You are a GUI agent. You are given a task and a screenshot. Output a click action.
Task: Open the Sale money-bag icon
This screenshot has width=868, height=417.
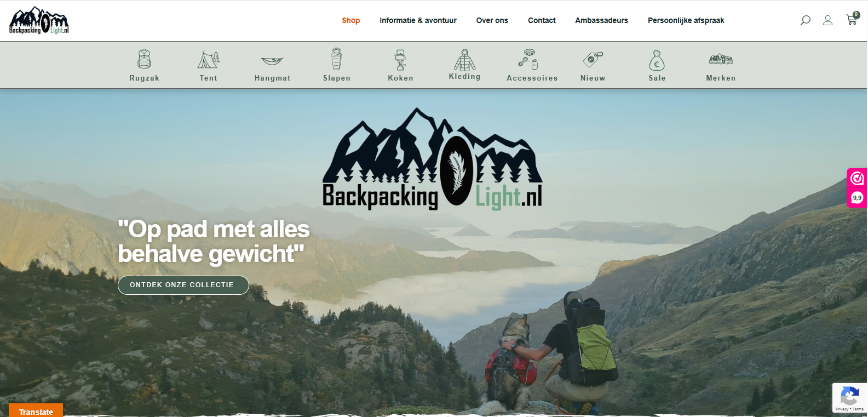[x=657, y=60]
